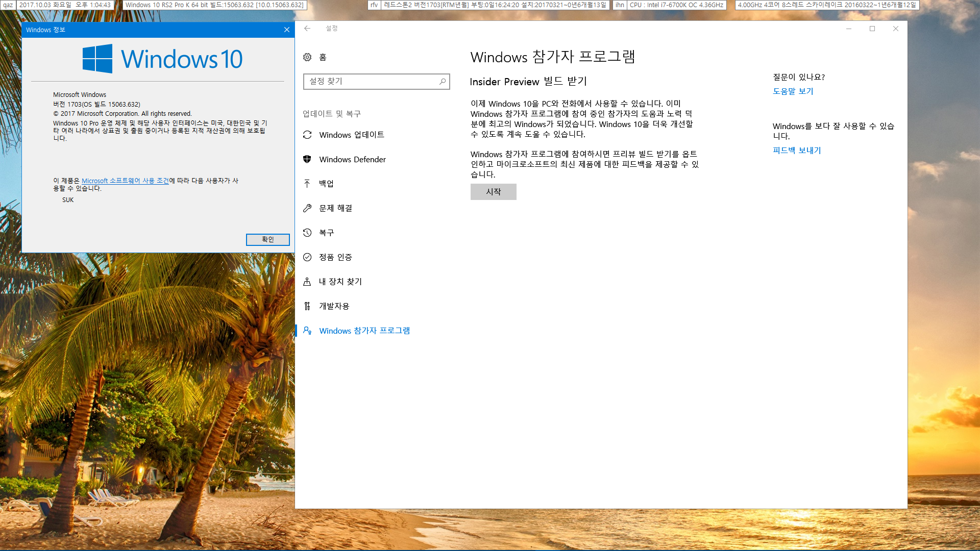Viewport: 980px width, 551px height.
Task: Click the Home gear icon in Settings
Action: point(307,57)
